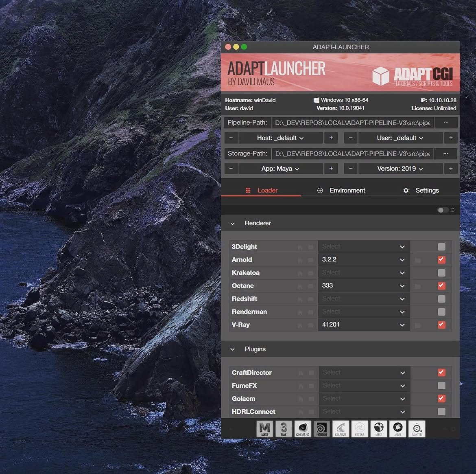Open the FumeFX version Select dropdown
The height and width of the screenshot is (474, 476).
point(364,386)
